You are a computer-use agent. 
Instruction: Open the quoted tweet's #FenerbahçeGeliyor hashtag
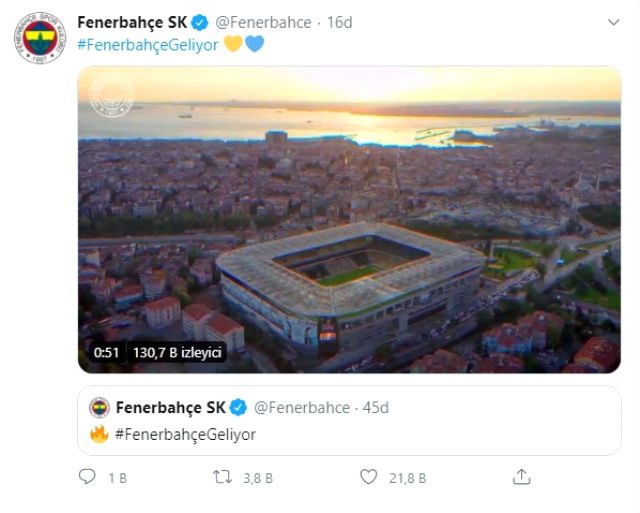tap(185, 434)
